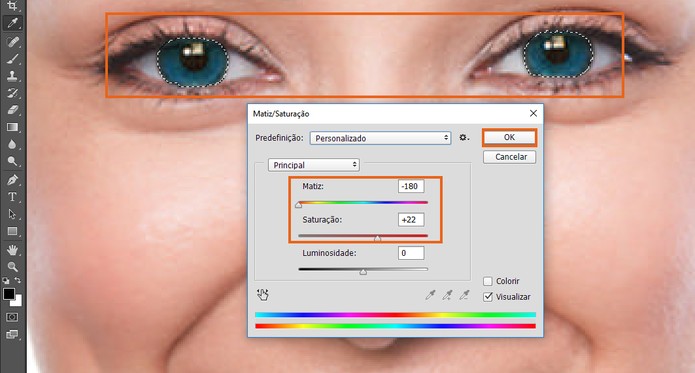This screenshot has width=695, height=373.
Task: Click the Cancelar button
Action: point(509,157)
